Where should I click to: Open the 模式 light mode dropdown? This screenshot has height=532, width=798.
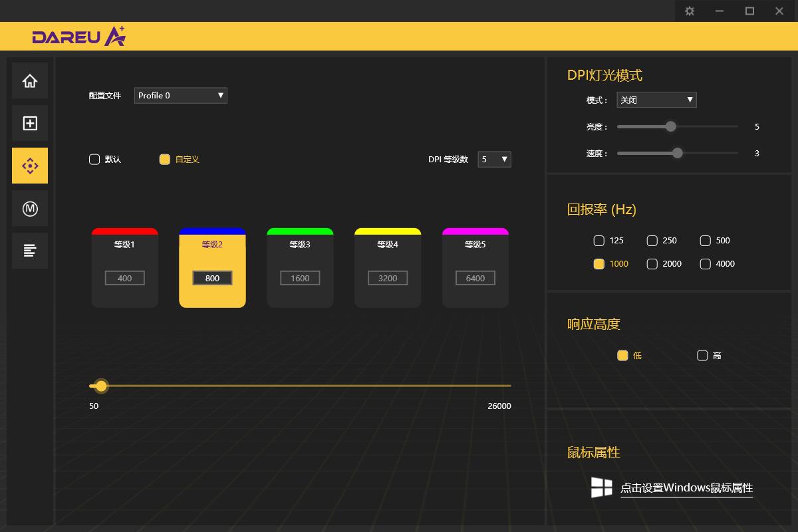(656, 100)
